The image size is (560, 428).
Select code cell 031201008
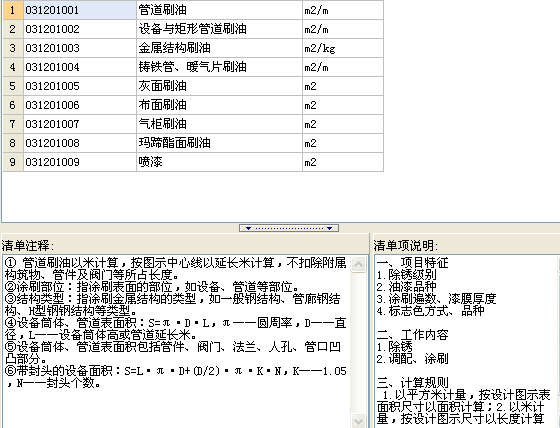80,143
